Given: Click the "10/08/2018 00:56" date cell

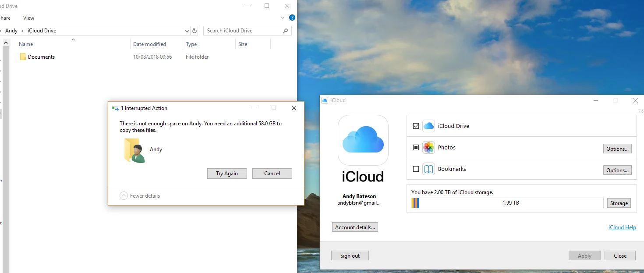Looking at the screenshot, I should [x=152, y=57].
